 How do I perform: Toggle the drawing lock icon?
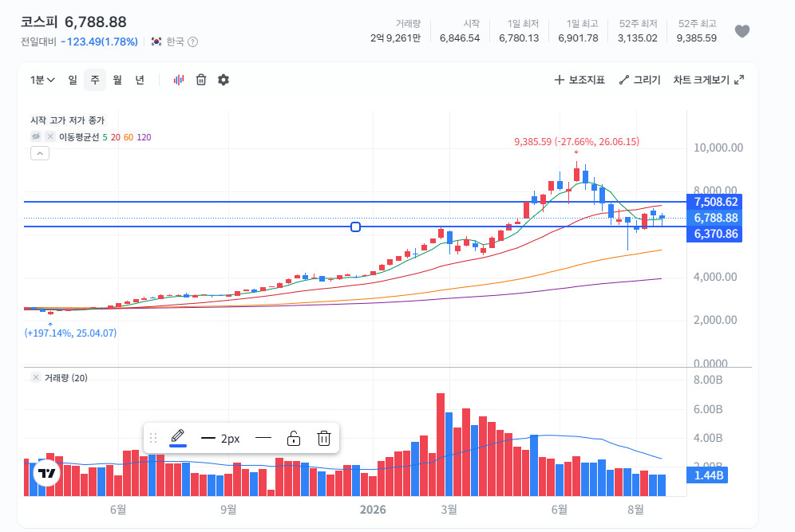294,438
